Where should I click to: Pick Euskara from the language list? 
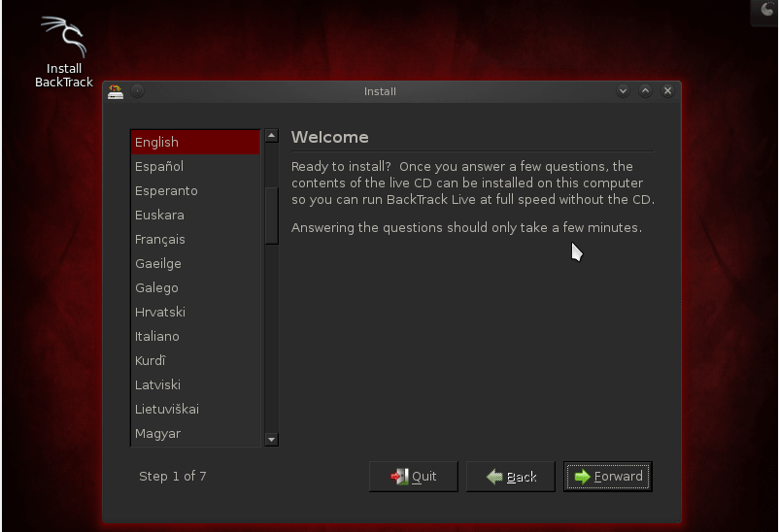pyautogui.click(x=195, y=216)
